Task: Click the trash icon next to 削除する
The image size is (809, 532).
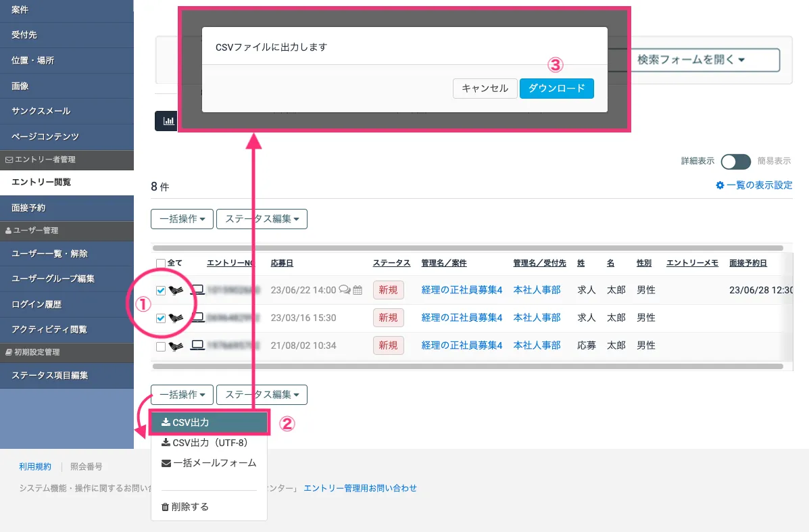Action: (166, 506)
